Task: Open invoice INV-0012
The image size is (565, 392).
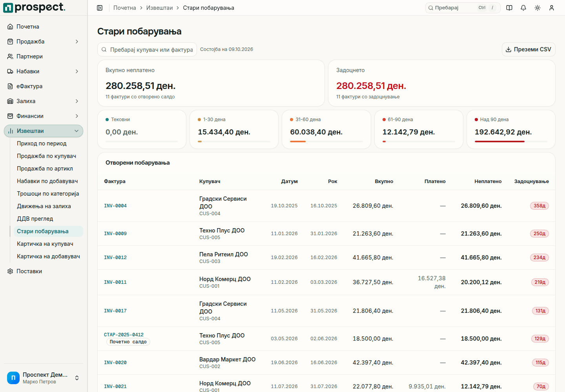Action: [115, 258]
